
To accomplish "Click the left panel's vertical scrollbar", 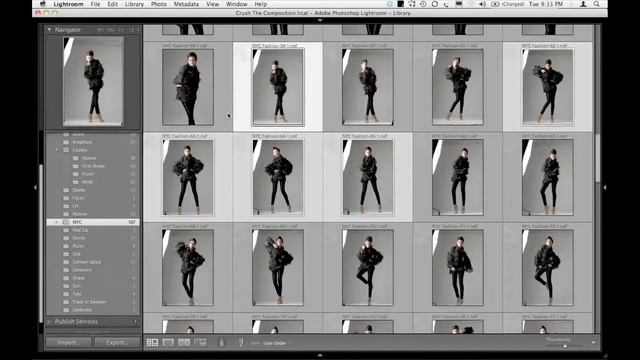I will point(41,243).
